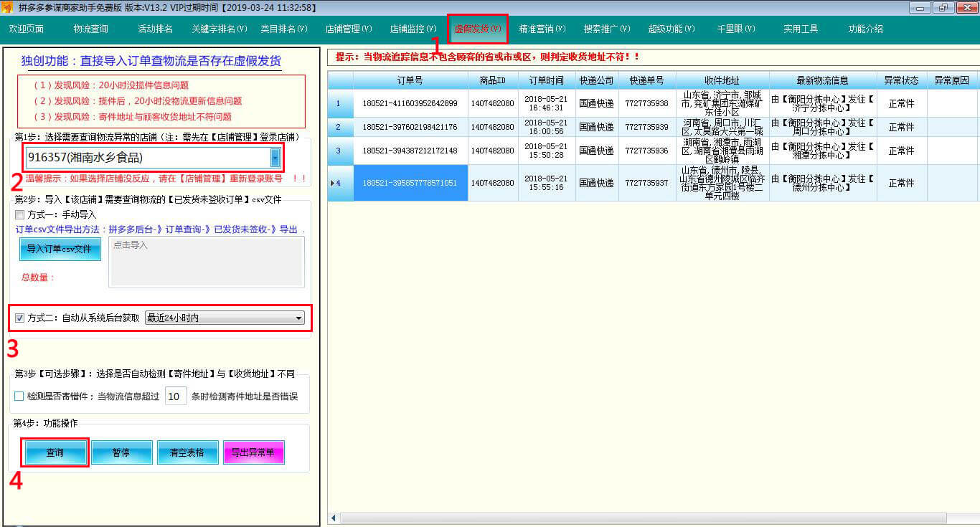The width and height of the screenshot is (980, 527).
Task: Click the 查询 button
Action: 55,452
